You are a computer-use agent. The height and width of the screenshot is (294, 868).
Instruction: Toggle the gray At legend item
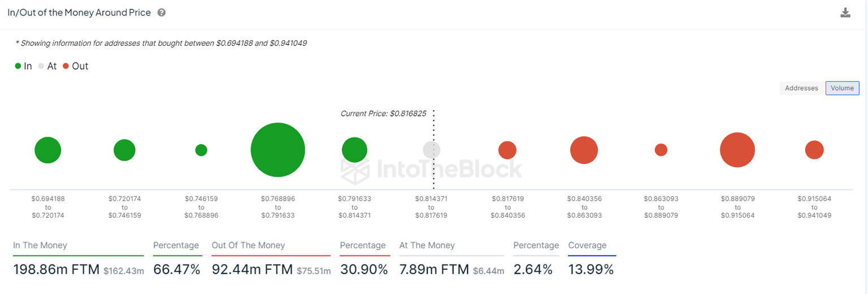[47, 66]
